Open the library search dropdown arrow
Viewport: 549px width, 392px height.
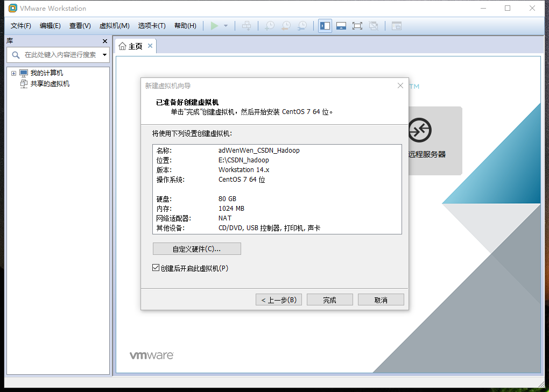coord(104,55)
